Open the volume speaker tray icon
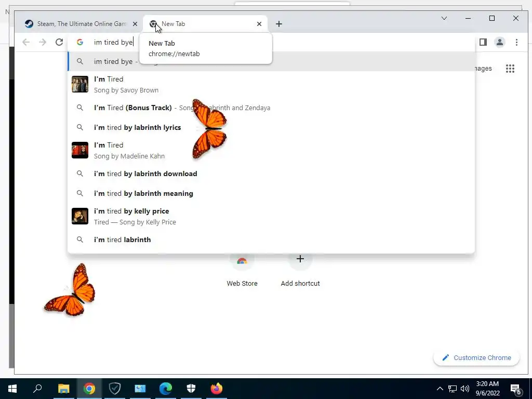 tap(465, 389)
